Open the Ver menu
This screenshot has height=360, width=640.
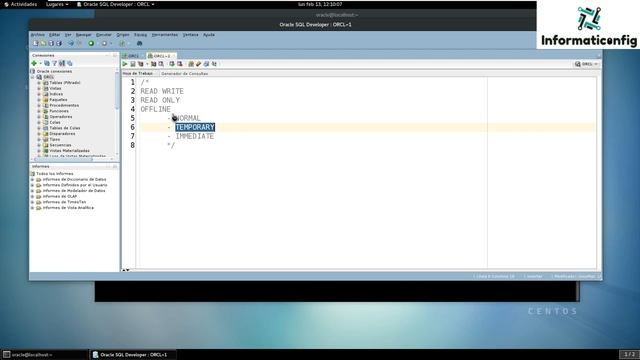(68, 35)
